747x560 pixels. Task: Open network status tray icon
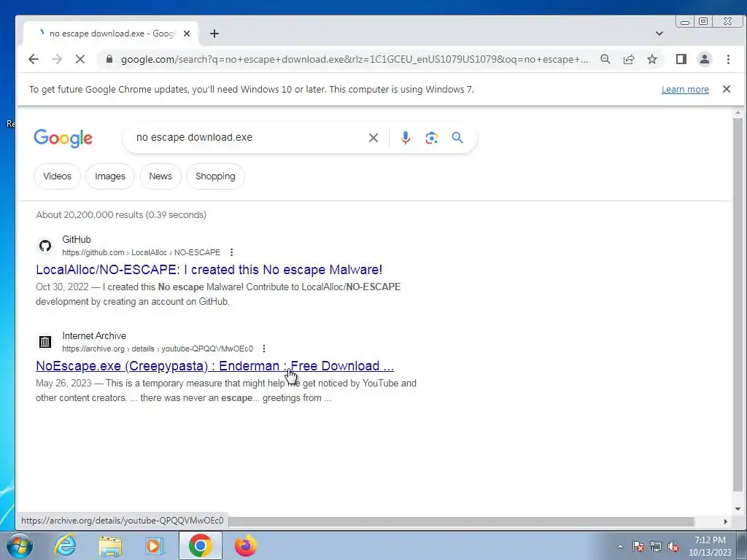point(656,546)
